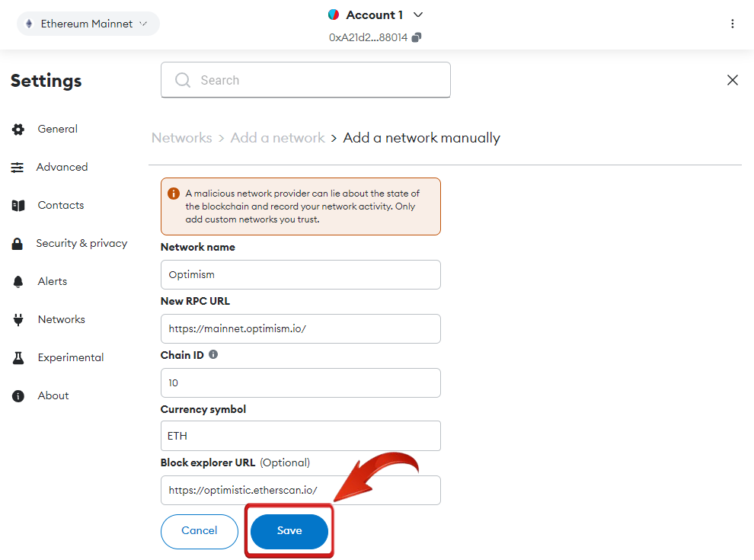
Task: Click the search magnifier icon
Action: click(x=183, y=80)
